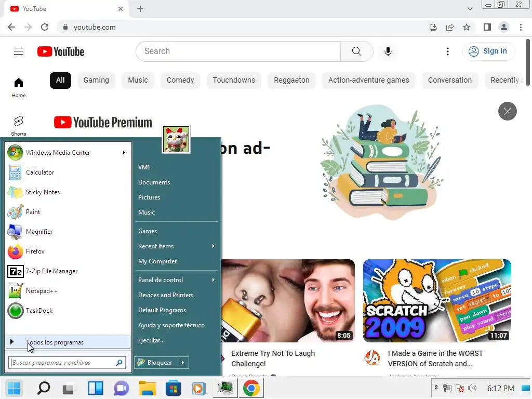Bookmark this page with star icon
The width and height of the screenshot is (532, 399).
click(467, 27)
